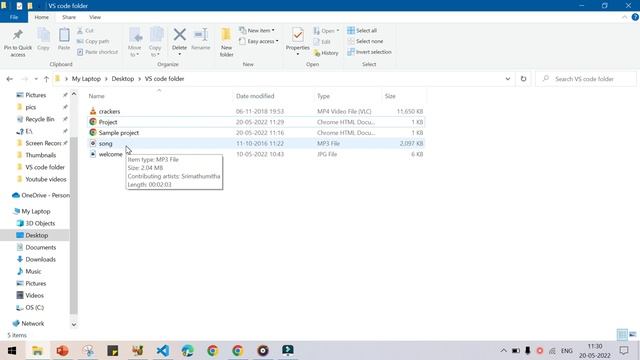Viewport: 640px width, 360px height.
Task: Select the Project HTML file
Action: tap(256, 122)
